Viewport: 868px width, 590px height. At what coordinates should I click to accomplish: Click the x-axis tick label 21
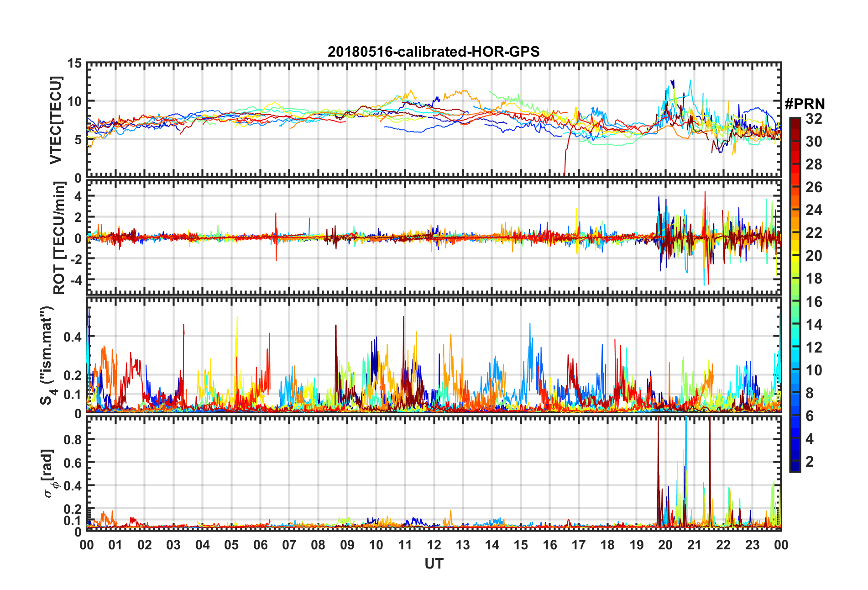click(x=695, y=545)
